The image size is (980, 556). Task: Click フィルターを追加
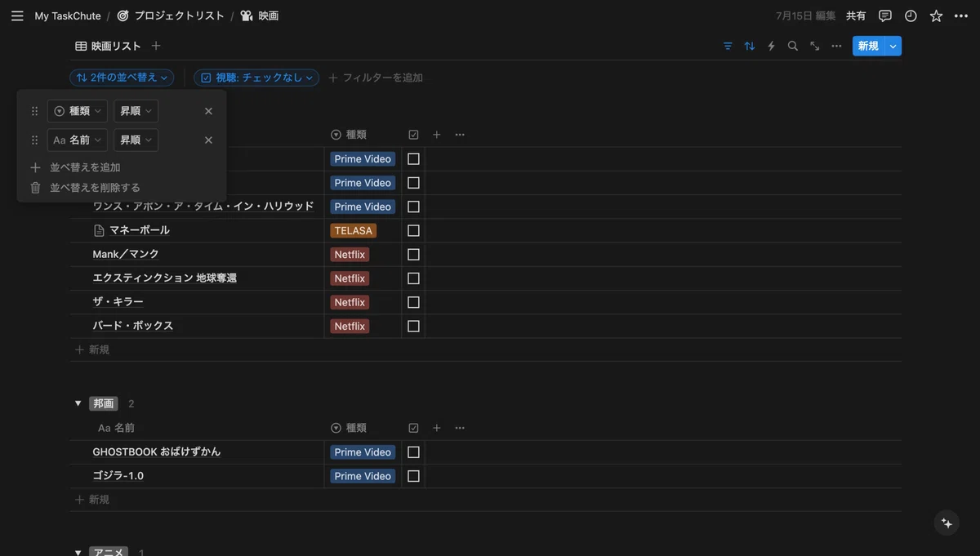[376, 78]
